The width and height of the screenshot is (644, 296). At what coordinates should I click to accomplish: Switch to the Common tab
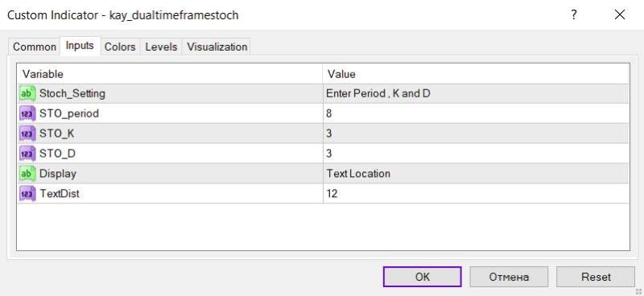coord(35,47)
